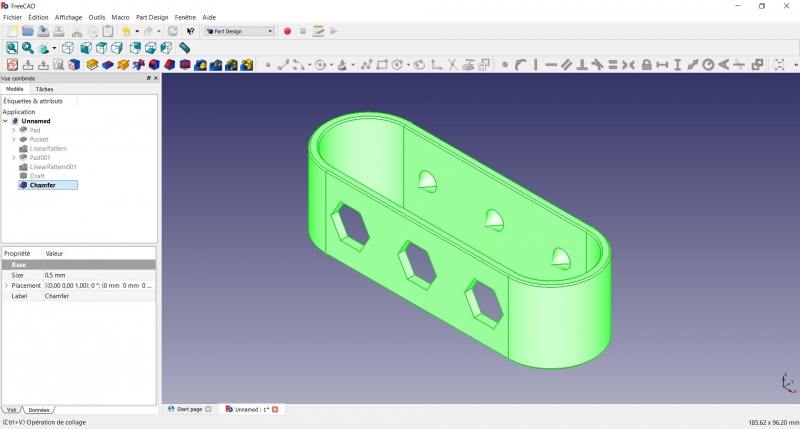Open the Aide menu
800x429 pixels.
(209, 17)
